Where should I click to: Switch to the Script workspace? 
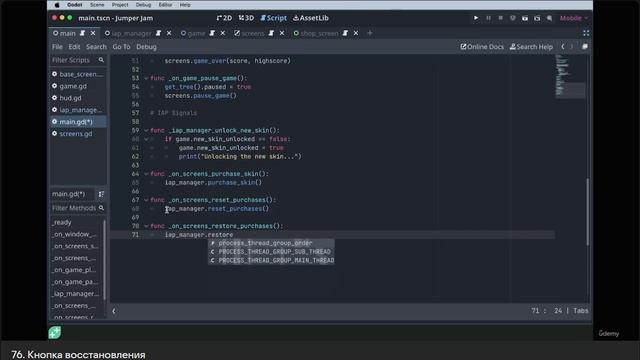coord(273,18)
